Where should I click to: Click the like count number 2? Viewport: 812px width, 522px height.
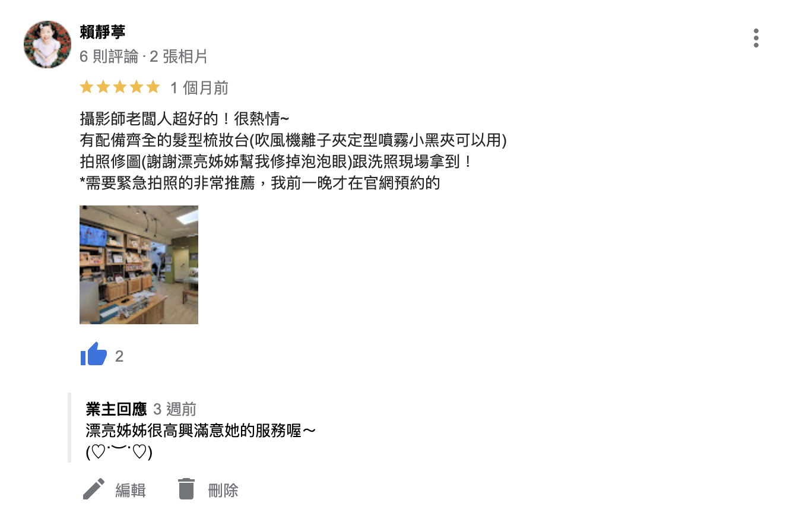tap(119, 356)
